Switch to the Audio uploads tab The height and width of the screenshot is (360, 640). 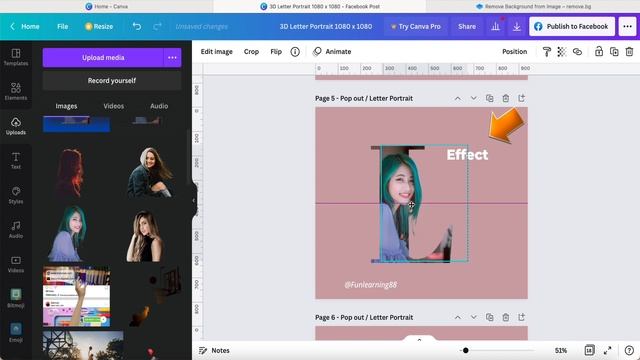[159, 106]
